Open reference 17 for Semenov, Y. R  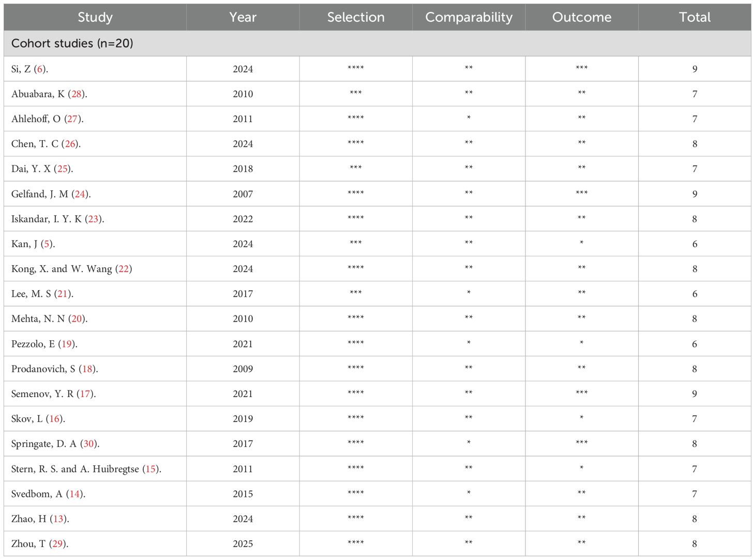(85, 394)
